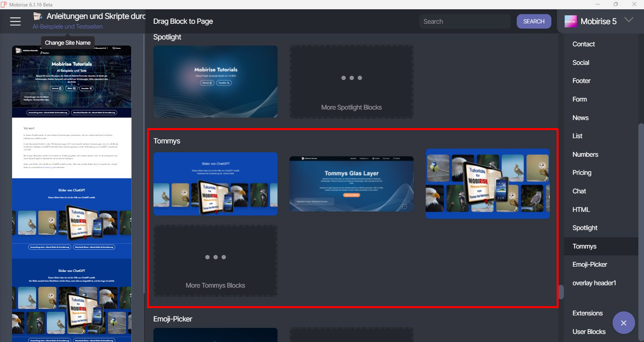Pick the Mobirise Tutorials spotlight block thumbnail

[215, 82]
